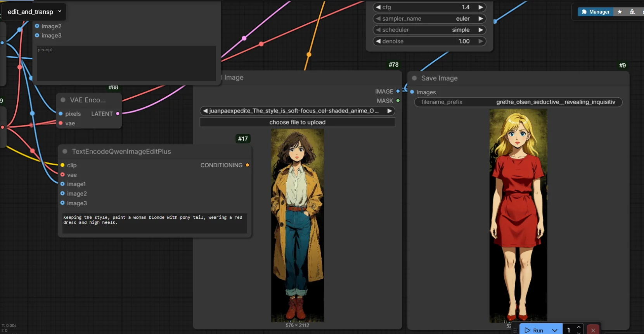Click the generated blonde woman image preview
This screenshot has height=334, width=644.
518,215
